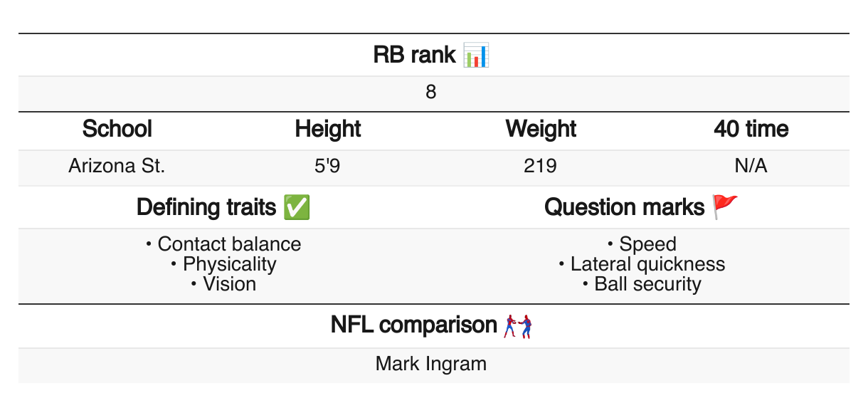Click the N/A 40 time cell
The height and width of the screenshot is (403, 868).
coord(751,167)
